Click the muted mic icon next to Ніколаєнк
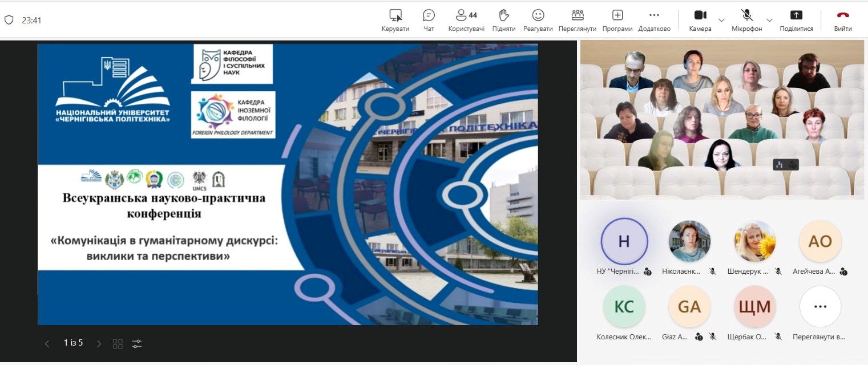 coord(713,271)
